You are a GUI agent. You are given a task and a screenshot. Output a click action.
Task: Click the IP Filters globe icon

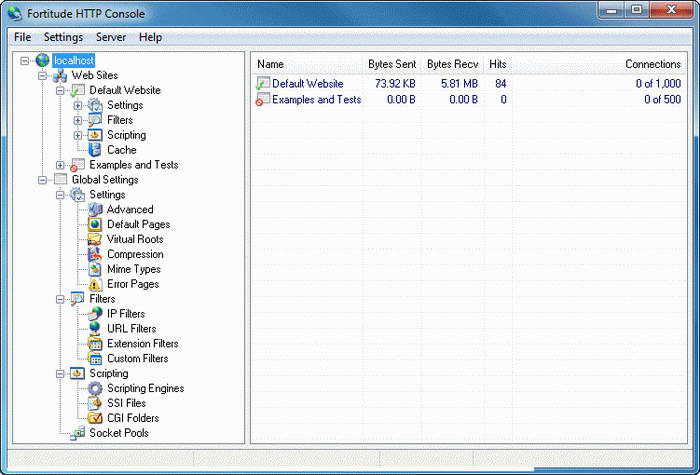(x=95, y=314)
